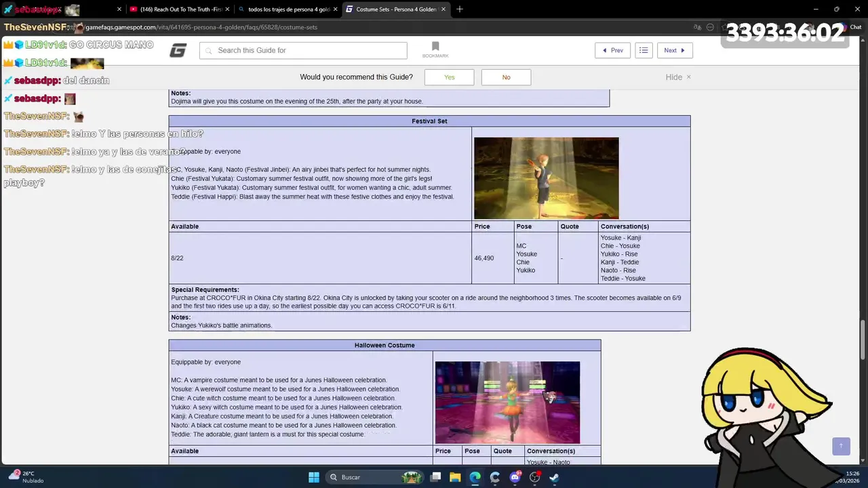Open Steam from the taskbar

click(x=554, y=477)
